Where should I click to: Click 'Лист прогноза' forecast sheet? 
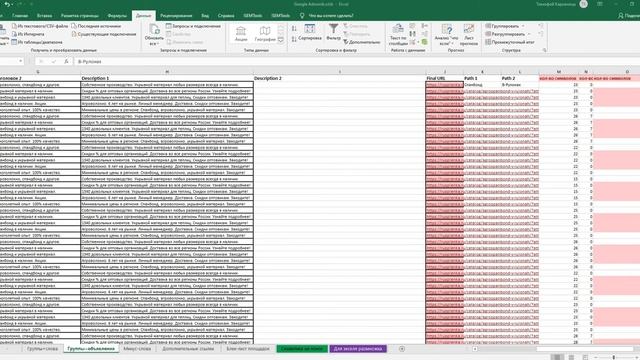pyautogui.click(x=469, y=35)
